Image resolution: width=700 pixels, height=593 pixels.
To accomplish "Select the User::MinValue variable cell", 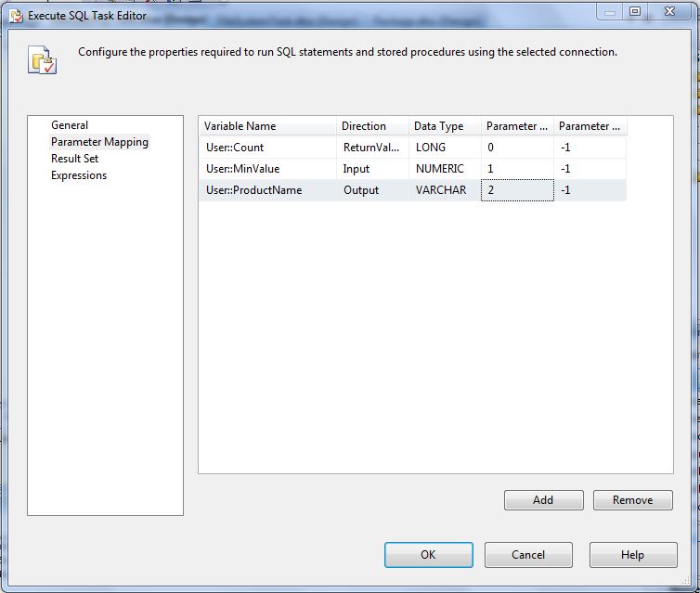I will click(267, 169).
